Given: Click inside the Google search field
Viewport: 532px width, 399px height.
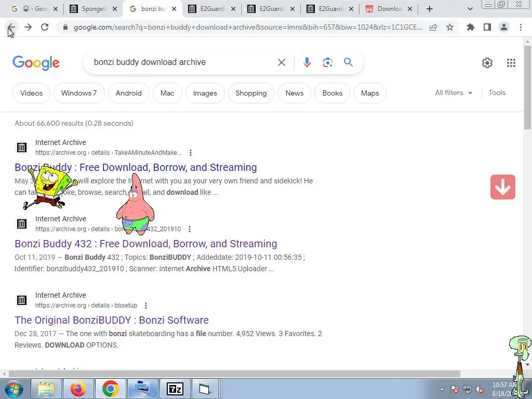Looking at the screenshot, I should (x=183, y=62).
